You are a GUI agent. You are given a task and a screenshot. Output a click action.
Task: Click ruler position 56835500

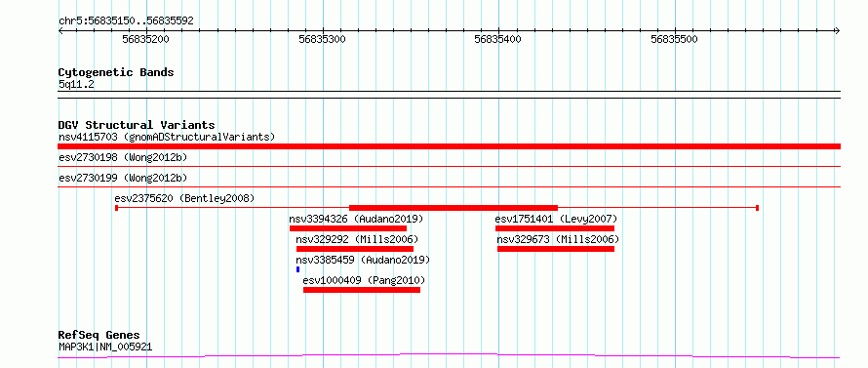click(674, 39)
